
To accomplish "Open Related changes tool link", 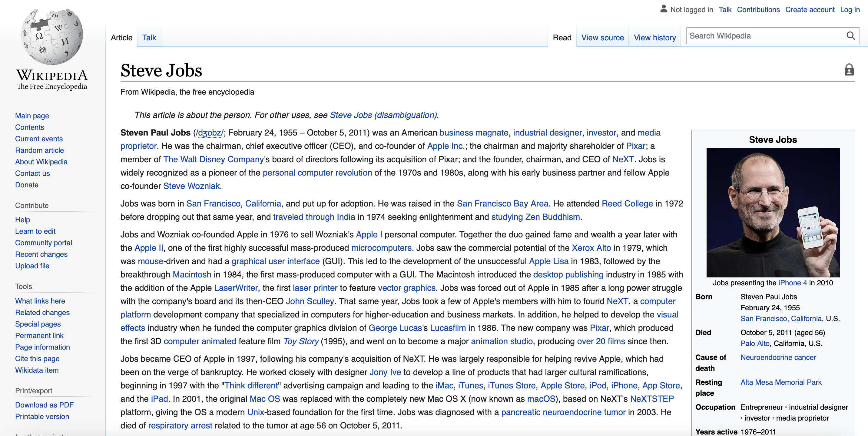I will pos(42,312).
